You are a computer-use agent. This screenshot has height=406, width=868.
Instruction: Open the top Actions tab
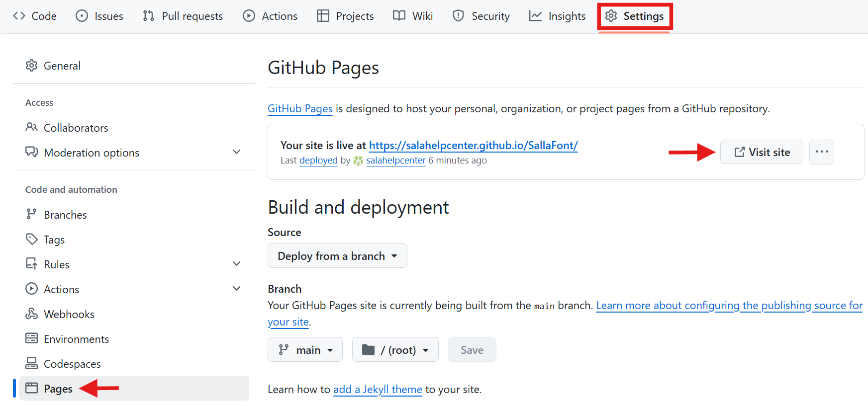tap(270, 16)
